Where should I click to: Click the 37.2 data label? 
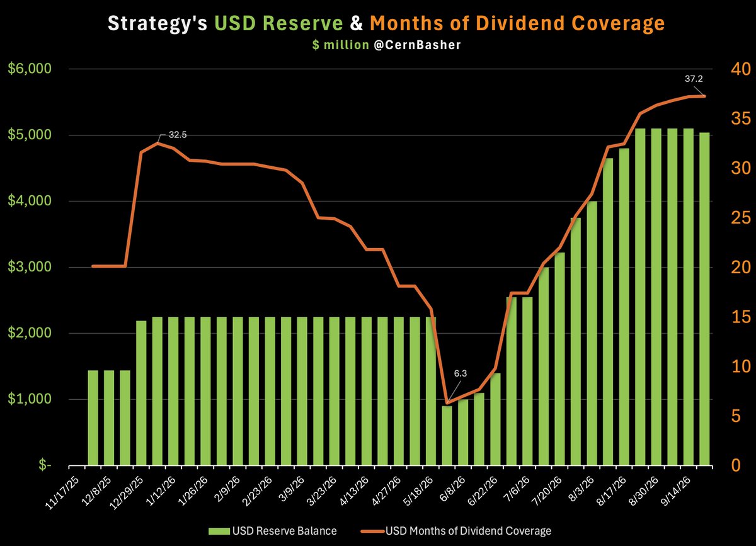(694, 80)
